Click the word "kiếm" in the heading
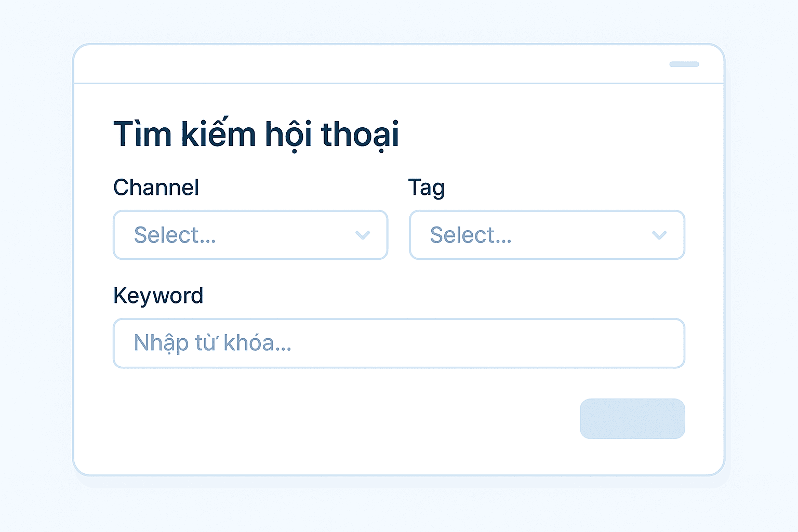Viewport: 798px width, 532px height. 218,135
